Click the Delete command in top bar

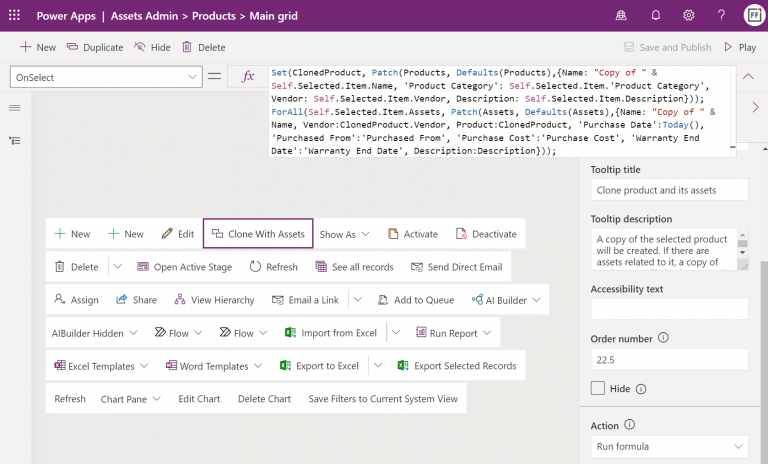[204, 48]
